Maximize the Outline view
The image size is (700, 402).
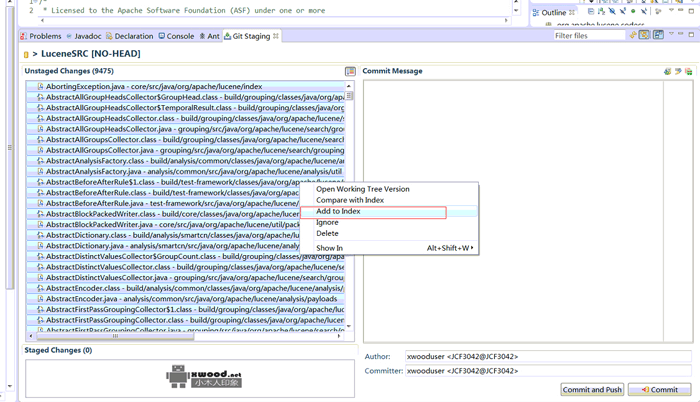(691, 11)
